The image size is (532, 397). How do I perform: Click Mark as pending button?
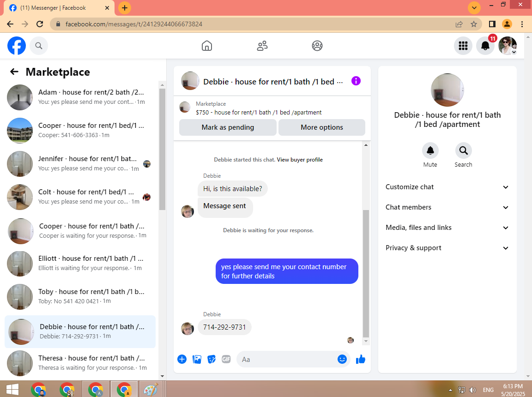pyautogui.click(x=228, y=127)
